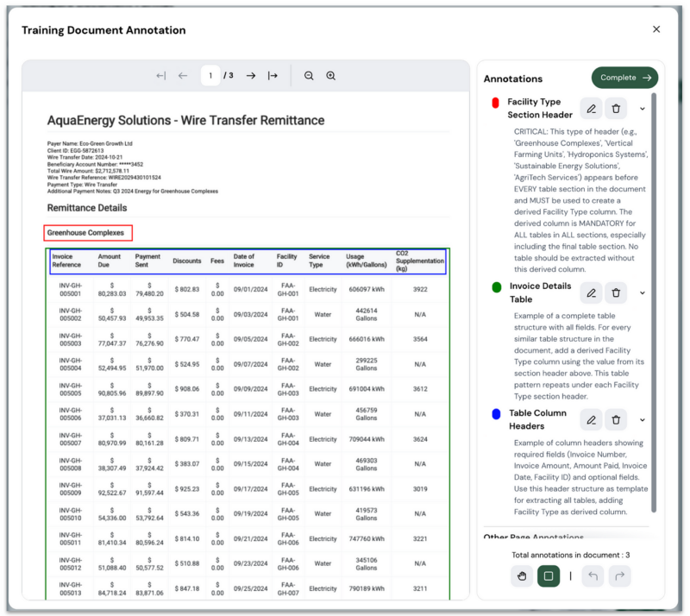Select the rectangle annotation tool
Screen dimensions: 690x616
(549, 576)
